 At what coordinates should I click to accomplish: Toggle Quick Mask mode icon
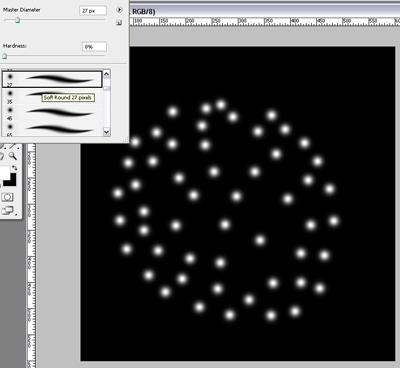click(x=7, y=197)
